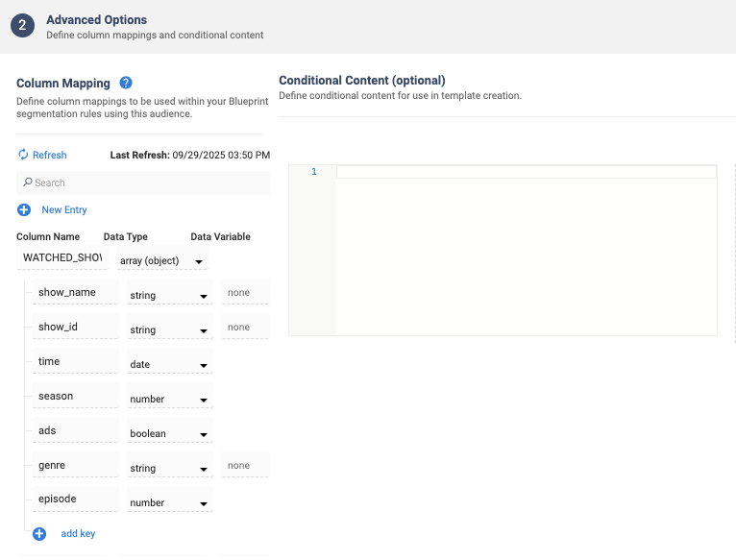Screen dimensions: 736x560
Task: Edit the WATCHED_SHOW column name field
Action: pos(62,257)
